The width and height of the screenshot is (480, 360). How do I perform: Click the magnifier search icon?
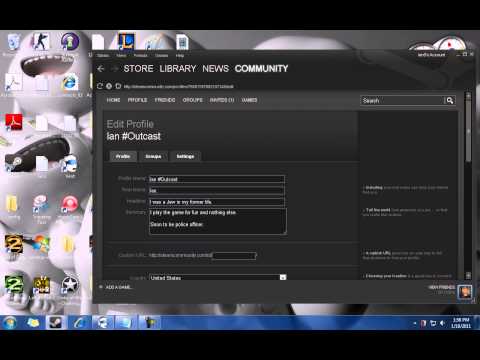[450, 100]
